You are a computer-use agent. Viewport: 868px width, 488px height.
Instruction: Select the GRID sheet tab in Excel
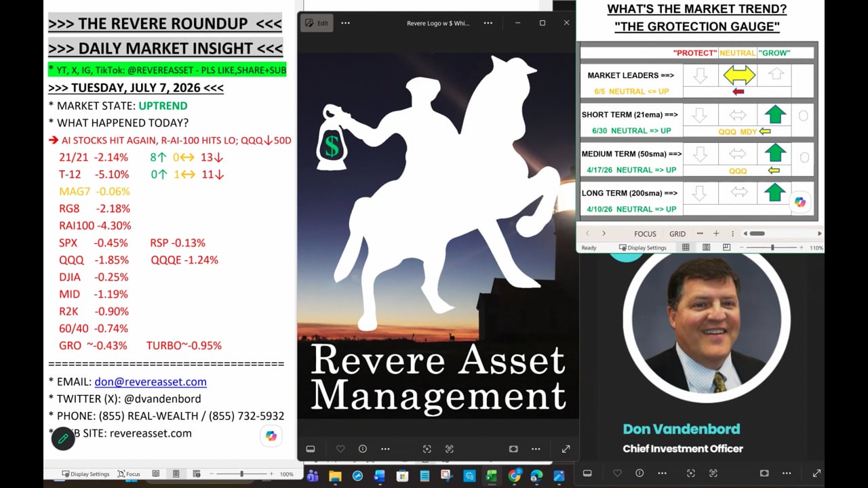677,234
